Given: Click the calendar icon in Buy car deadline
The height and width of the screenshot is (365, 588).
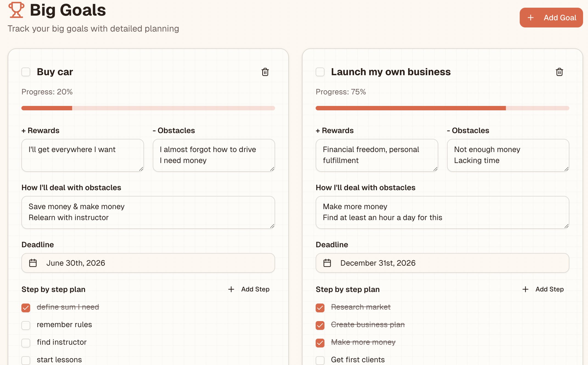Looking at the screenshot, I should (33, 263).
